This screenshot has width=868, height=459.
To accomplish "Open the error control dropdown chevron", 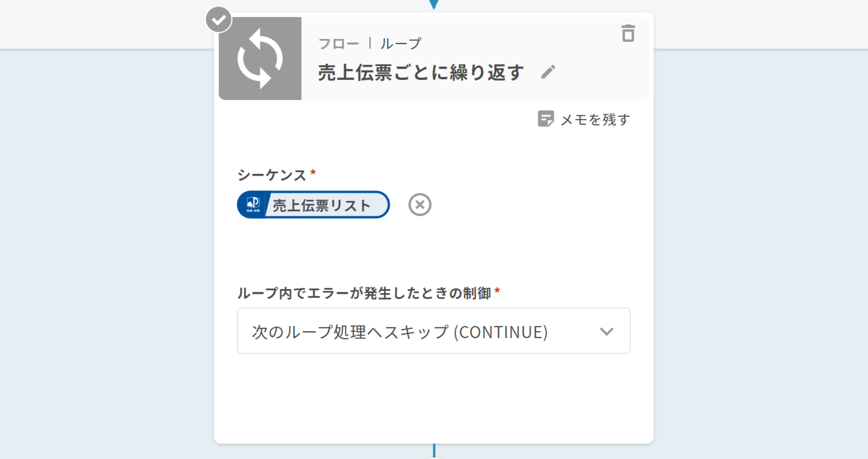I will [x=606, y=331].
